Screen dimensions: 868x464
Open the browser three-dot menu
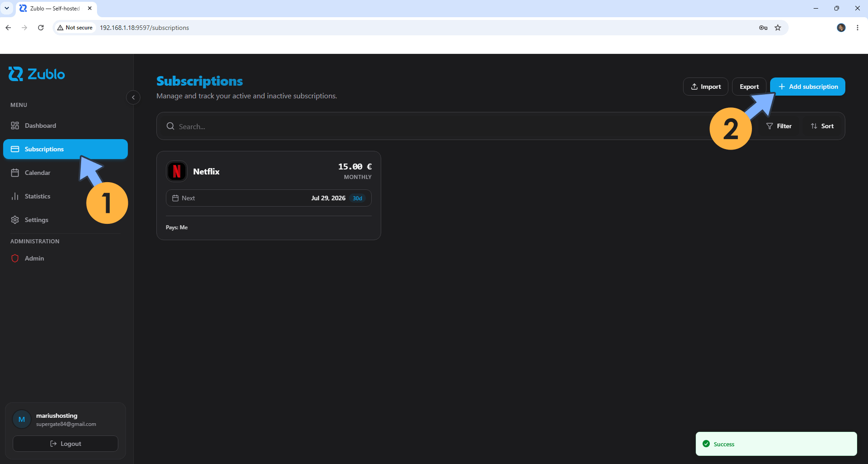click(x=858, y=28)
